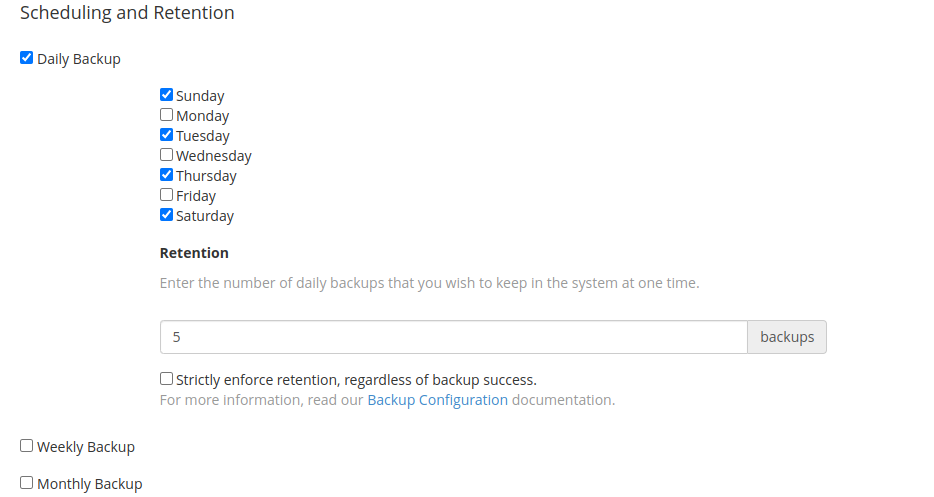Tick the Wednesday checkbox
This screenshot has width=934, height=497.
tap(167, 155)
